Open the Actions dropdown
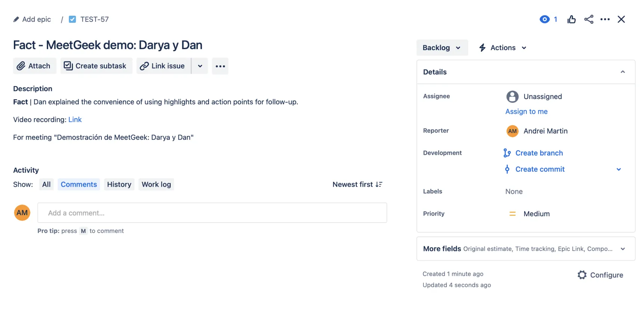 tap(503, 48)
